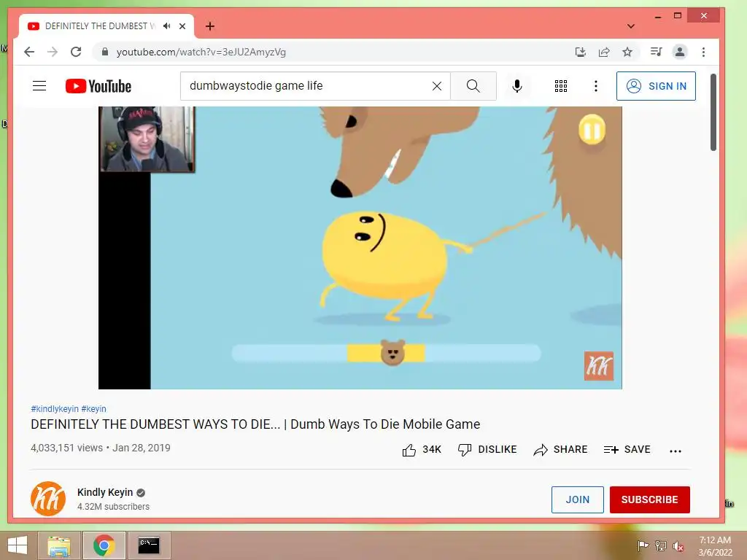Click SAVE to playlist button
This screenshot has height=560, width=747.
pyautogui.click(x=627, y=449)
